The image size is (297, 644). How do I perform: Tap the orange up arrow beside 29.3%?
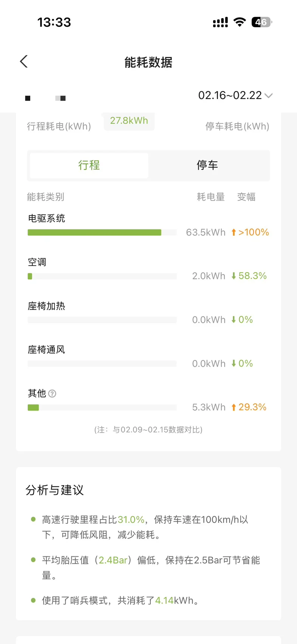click(234, 407)
